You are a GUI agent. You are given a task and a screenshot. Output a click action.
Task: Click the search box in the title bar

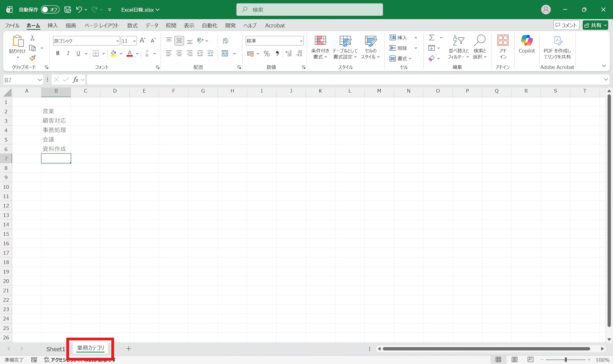pyautogui.click(x=309, y=10)
